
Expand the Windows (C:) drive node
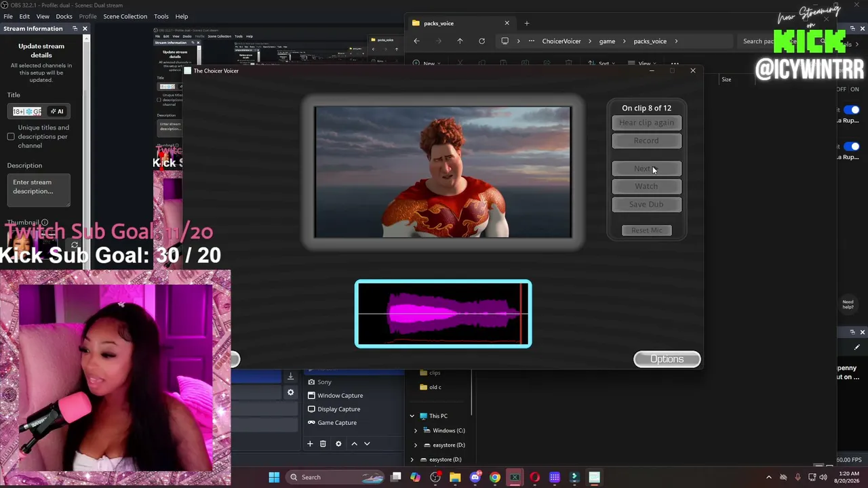coord(416,430)
